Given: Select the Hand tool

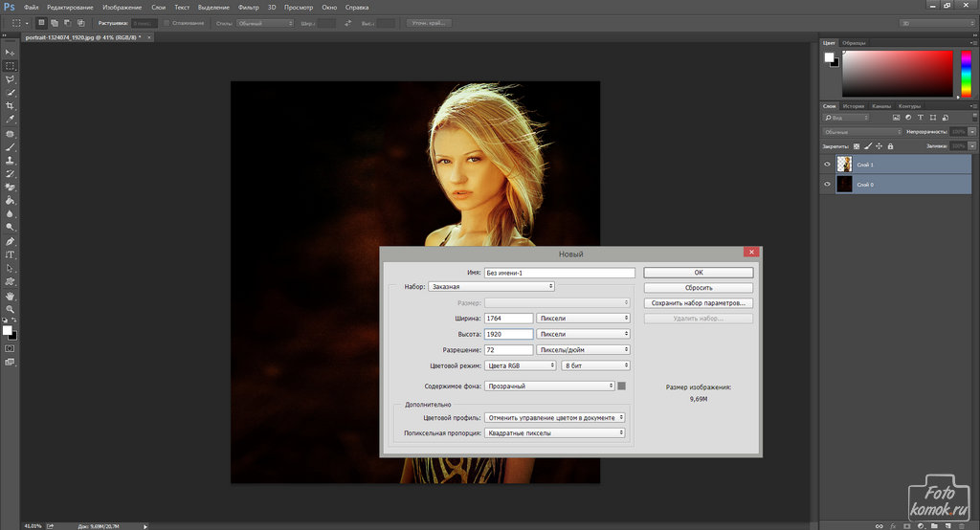Looking at the screenshot, I should coord(11,297).
